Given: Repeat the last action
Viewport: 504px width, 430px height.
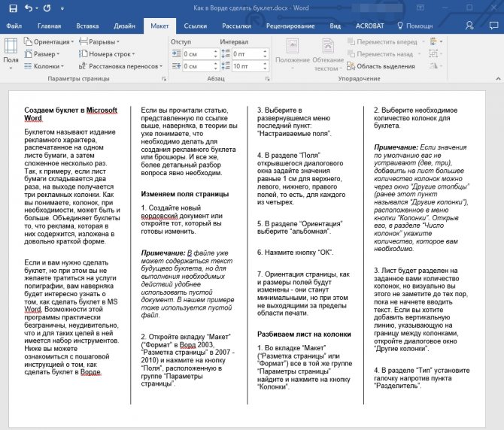Looking at the screenshot, I should tap(47, 8).
